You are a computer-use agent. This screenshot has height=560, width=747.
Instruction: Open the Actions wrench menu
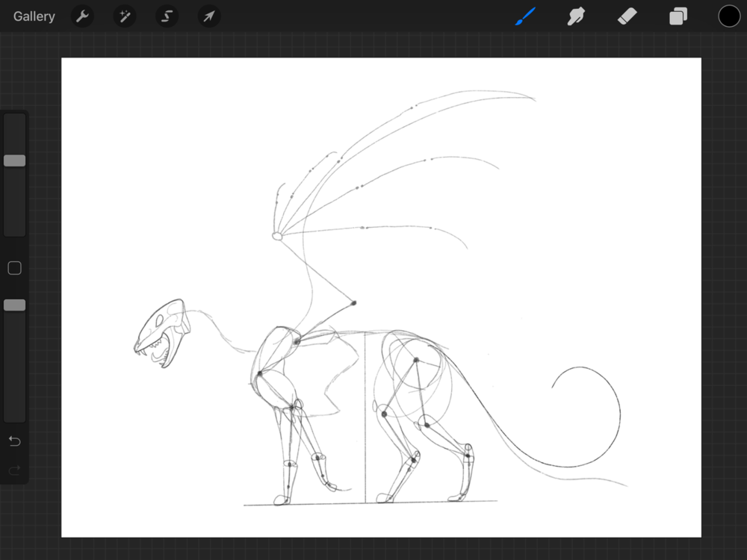pos(82,16)
